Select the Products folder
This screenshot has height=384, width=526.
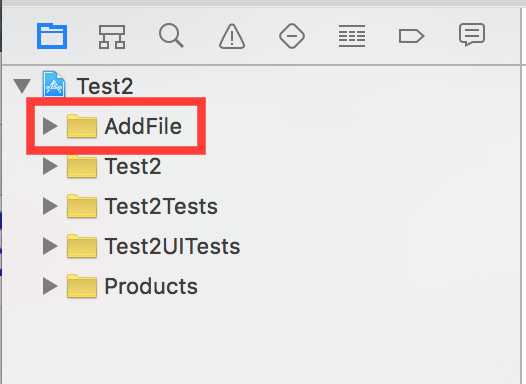(x=132, y=286)
